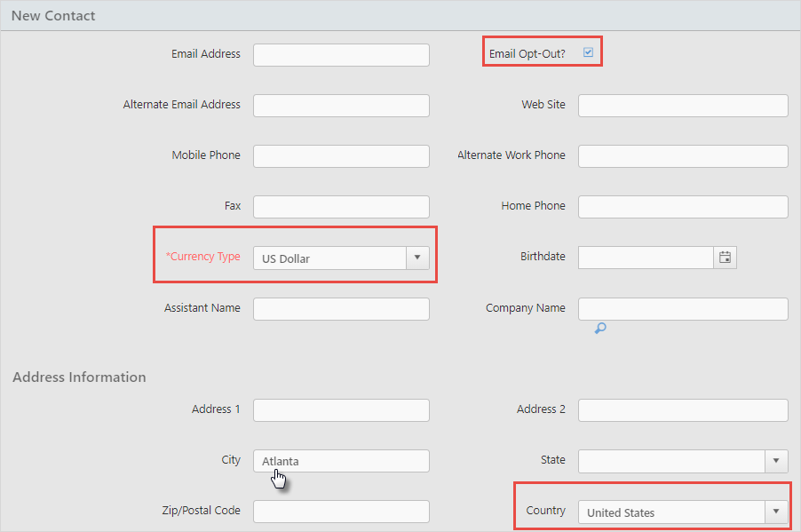Expand the Country dropdown arrow

(776, 512)
